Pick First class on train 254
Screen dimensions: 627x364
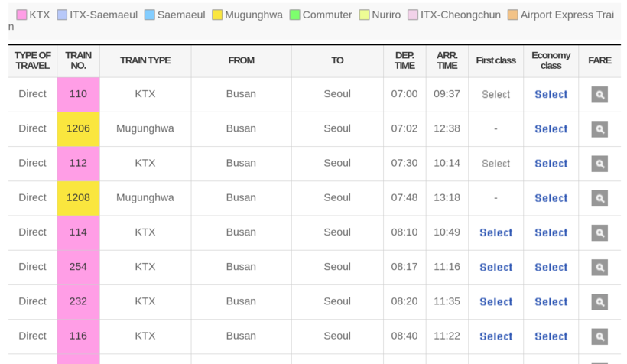(495, 267)
